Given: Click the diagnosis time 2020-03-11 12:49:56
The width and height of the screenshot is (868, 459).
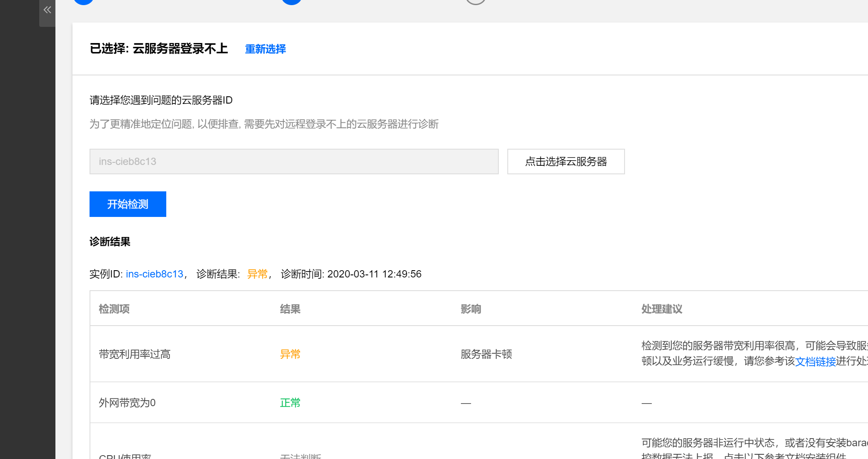Looking at the screenshot, I should pos(374,274).
